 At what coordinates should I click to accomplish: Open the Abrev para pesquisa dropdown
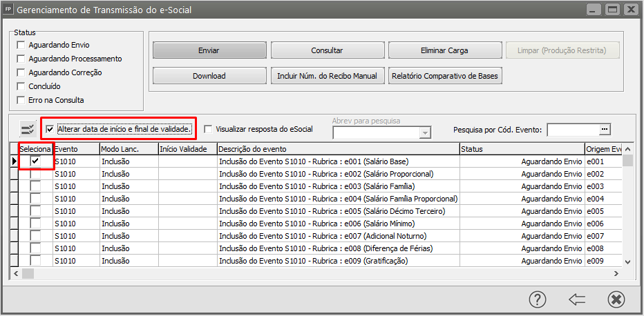click(x=425, y=132)
